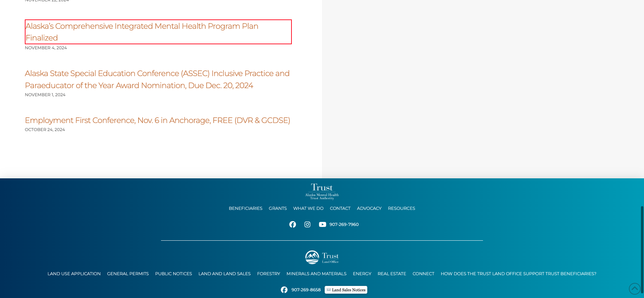The width and height of the screenshot is (644, 298).
Task: Click the Trust Land Office mountain logo
Action: [322, 257]
